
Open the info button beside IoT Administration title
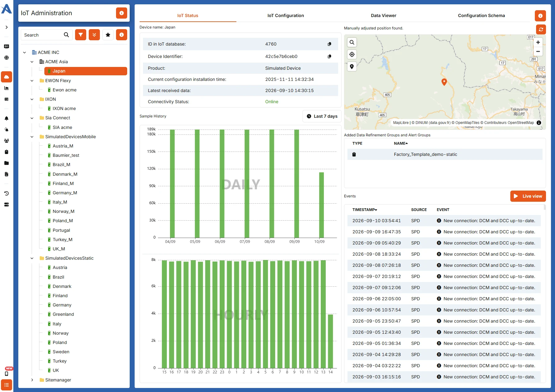click(122, 13)
